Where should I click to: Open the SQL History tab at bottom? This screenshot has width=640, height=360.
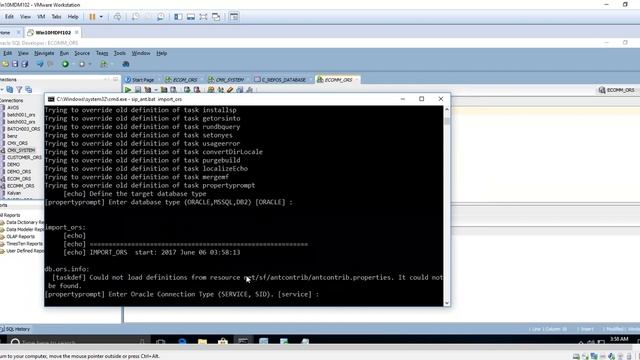[x=16, y=329]
